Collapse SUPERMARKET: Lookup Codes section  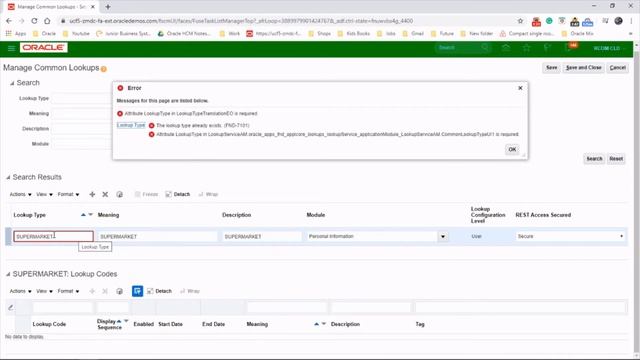8,274
